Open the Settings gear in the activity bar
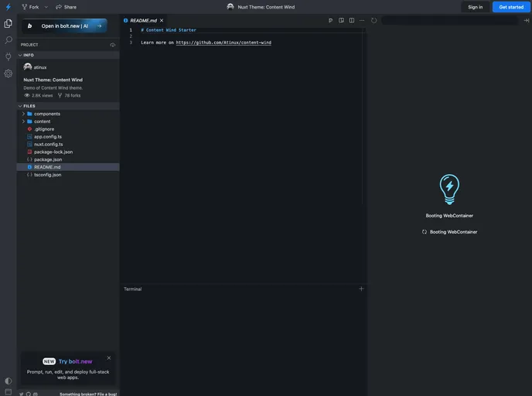 9,73
